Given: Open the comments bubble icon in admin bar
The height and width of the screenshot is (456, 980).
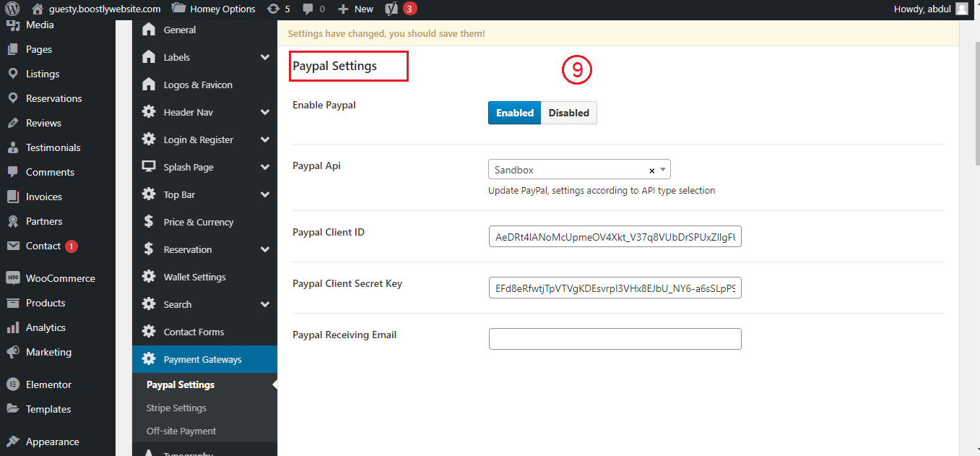Looking at the screenshot, I should click(x=308, y=9).
